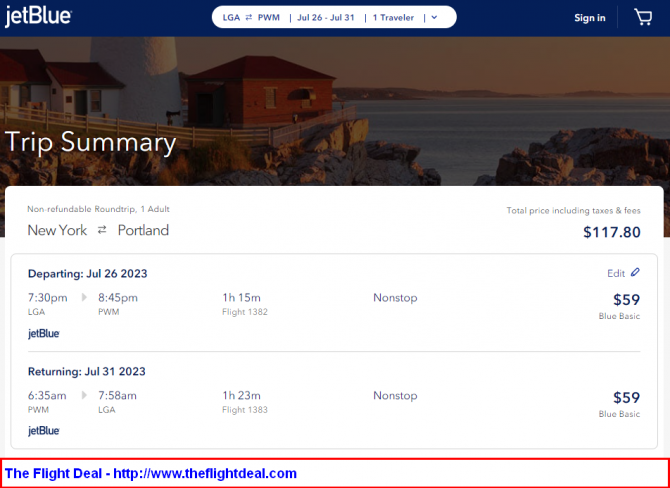Click 'Returning: Jul 31 2023' text

pos(87,371)
